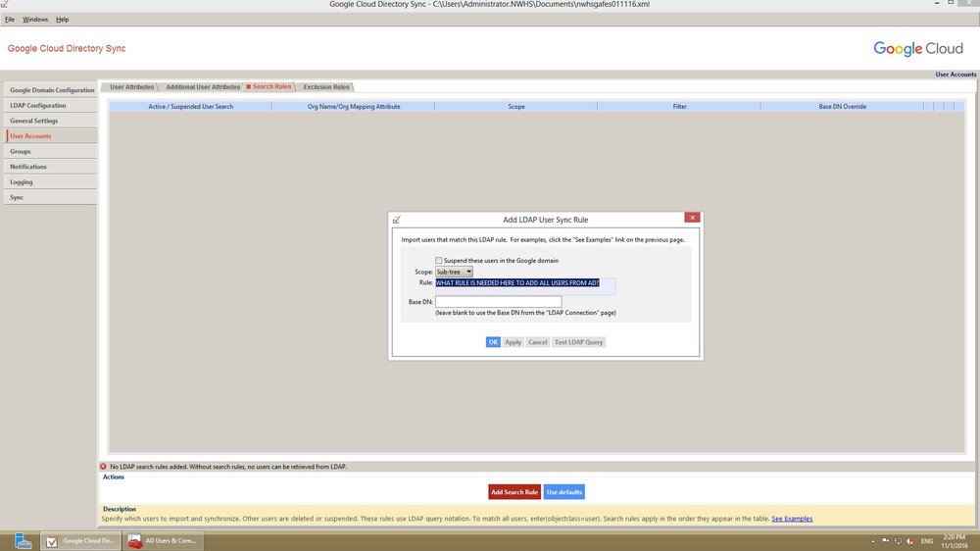This screenshot has width=980, height=551.
Task: Click Org Name/Org Mapping Attribute column header
Action: [354, 106]
